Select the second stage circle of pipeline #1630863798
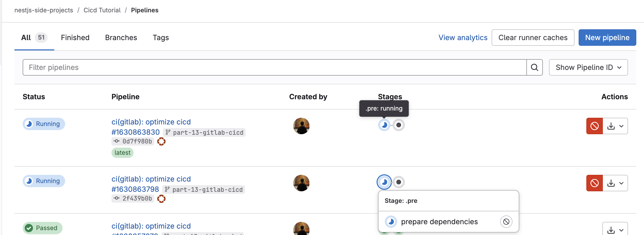The height and width of the screenshot is (235, 644). click(x=399, y=182)
